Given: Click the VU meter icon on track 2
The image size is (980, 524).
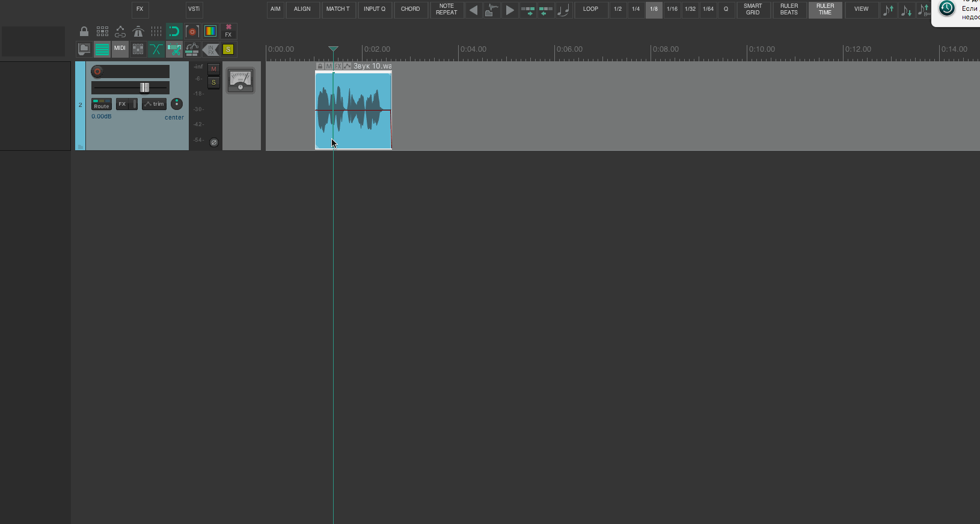Looking at the screenshot, I should tap(240, 81).
